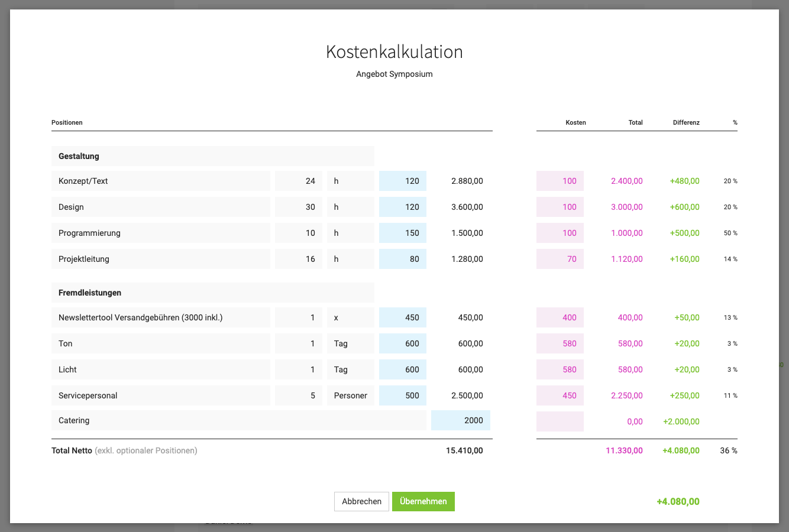
Task: Edit Ton cost field 580
Action: pyautogui.click(x=560, y=343)
